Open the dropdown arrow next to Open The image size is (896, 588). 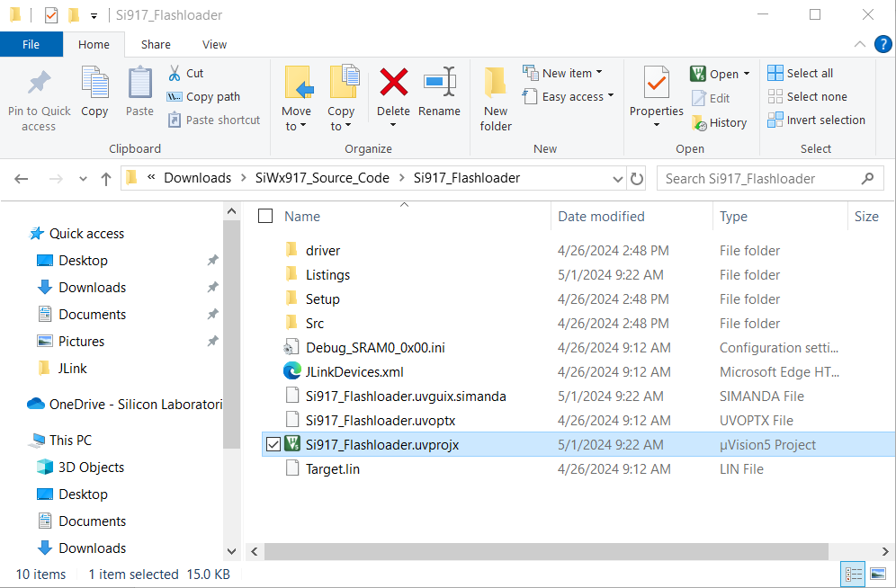point(746,75)
